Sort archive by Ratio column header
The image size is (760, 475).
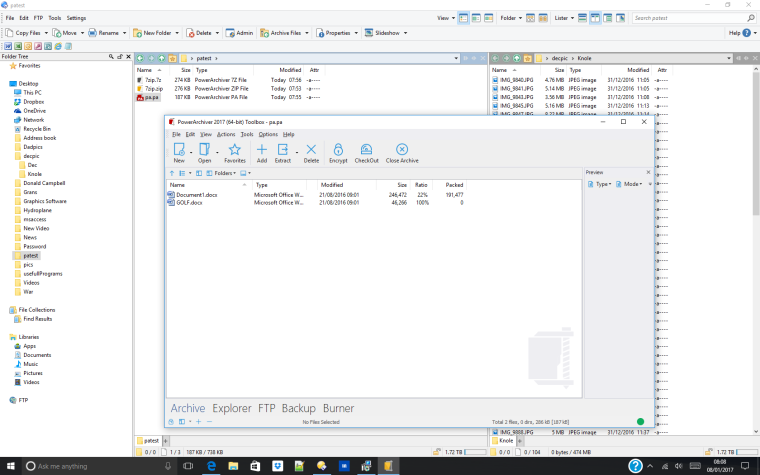[421, 185]
